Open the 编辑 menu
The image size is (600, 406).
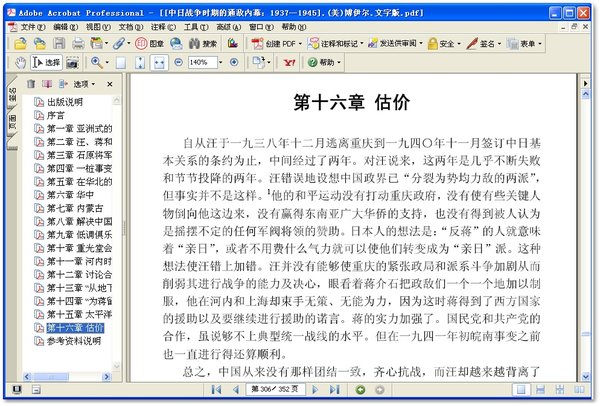65,27
